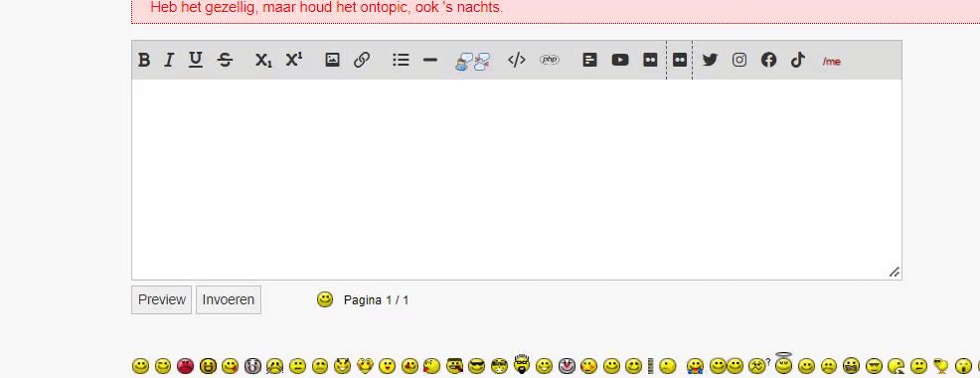The image size is (980, 378).
Task: Click the two-dot icon right of YouTube
Action: [x=650, y=60]
